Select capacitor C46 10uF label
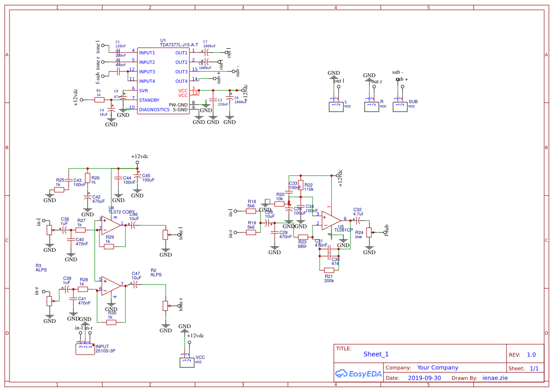554x392 pixels. 134,216
